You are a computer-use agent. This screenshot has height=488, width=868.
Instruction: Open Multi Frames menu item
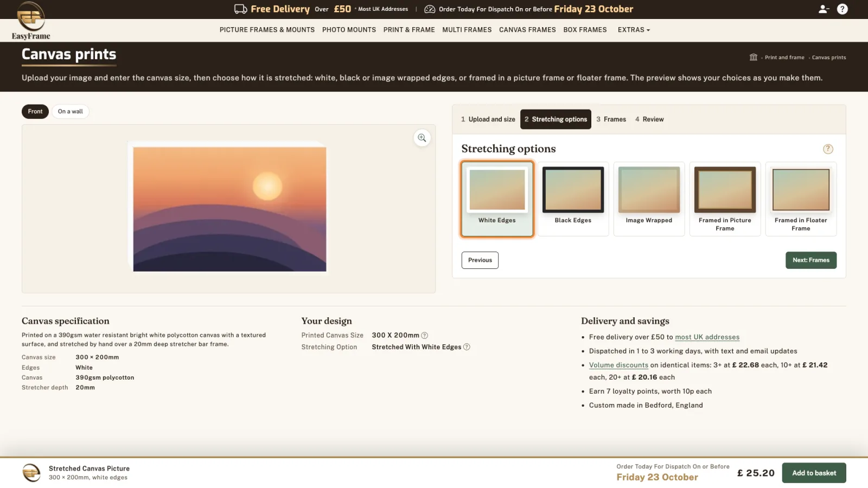pos(467,30)
